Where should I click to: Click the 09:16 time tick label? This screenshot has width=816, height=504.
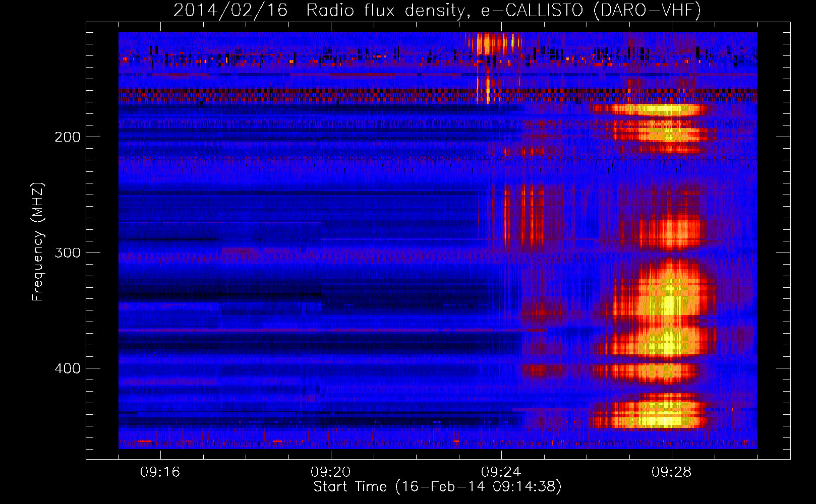(x=160, y=472)
